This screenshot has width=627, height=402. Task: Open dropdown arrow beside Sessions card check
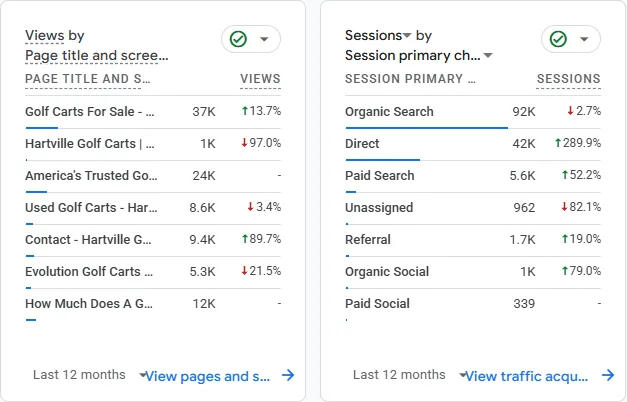coord(584,39)
